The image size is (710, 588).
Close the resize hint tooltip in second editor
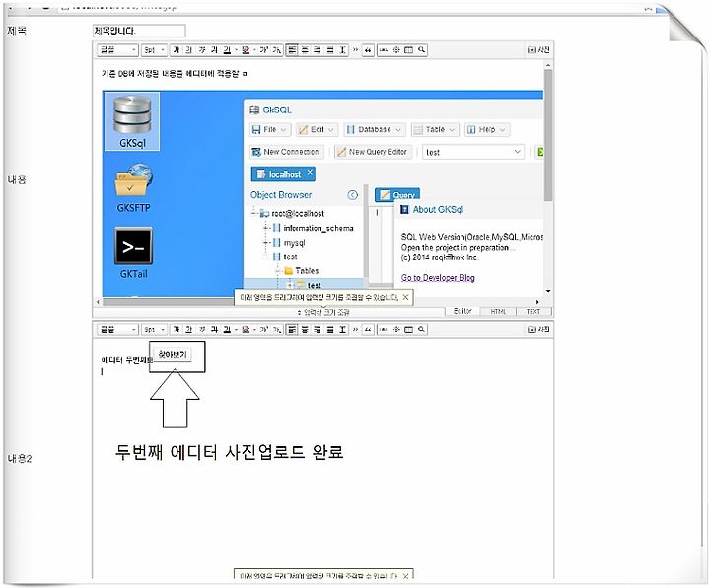tap(405, 576)
